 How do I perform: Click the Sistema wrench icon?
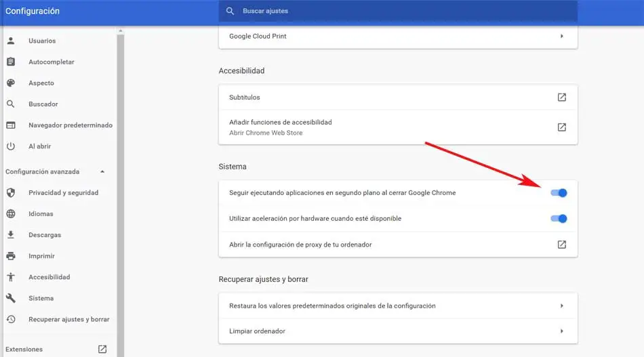pyautogui.click(x=11, y=298)
